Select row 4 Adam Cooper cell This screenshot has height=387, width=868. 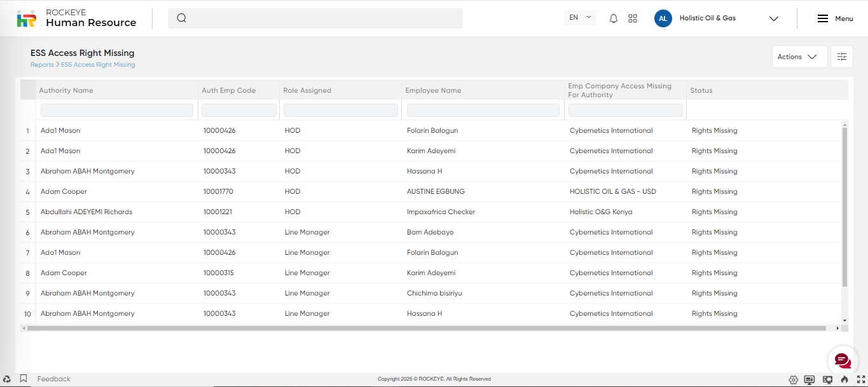(64, 191)
